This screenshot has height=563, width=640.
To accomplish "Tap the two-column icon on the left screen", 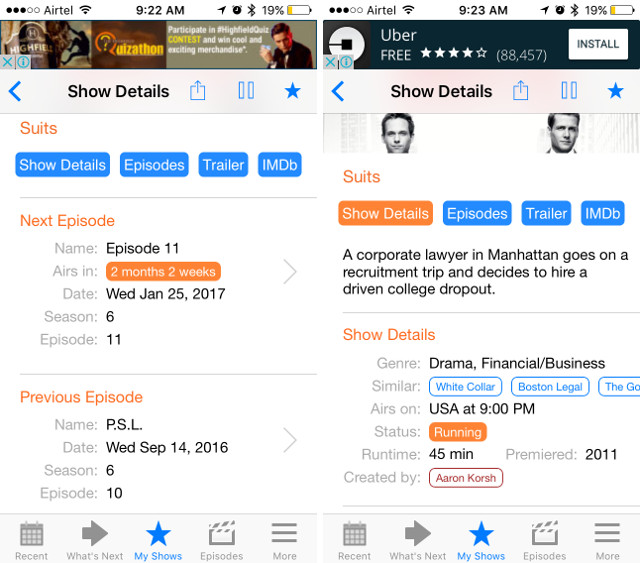I will (x=246, y=91).
